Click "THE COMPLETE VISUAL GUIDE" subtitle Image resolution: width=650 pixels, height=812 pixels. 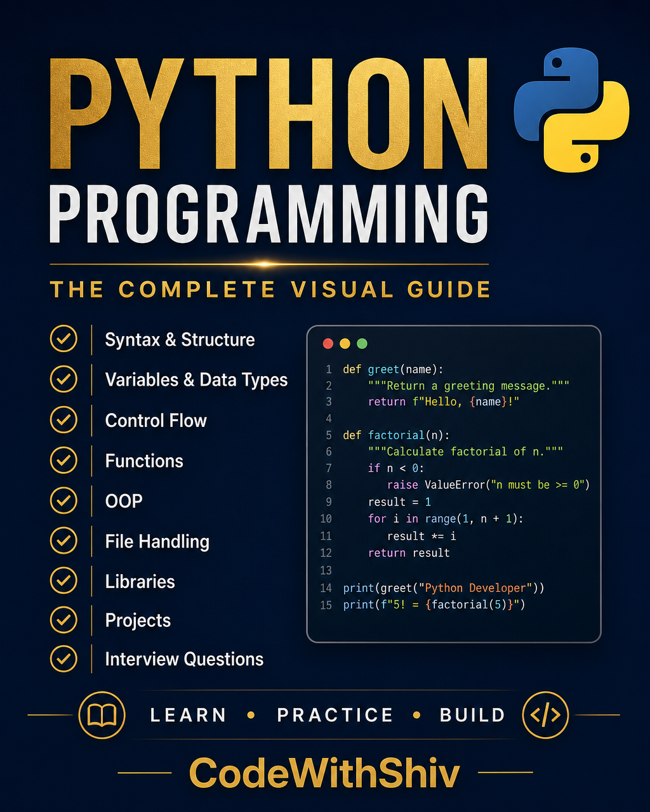tap(270, 290)
